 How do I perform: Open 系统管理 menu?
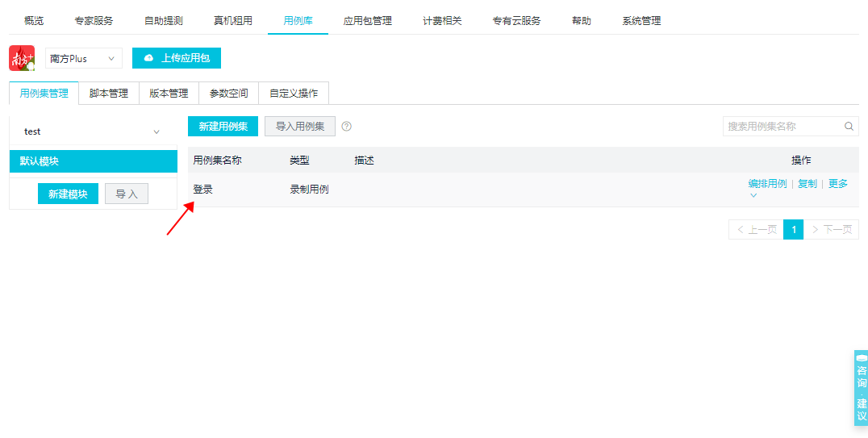(641, 21)
